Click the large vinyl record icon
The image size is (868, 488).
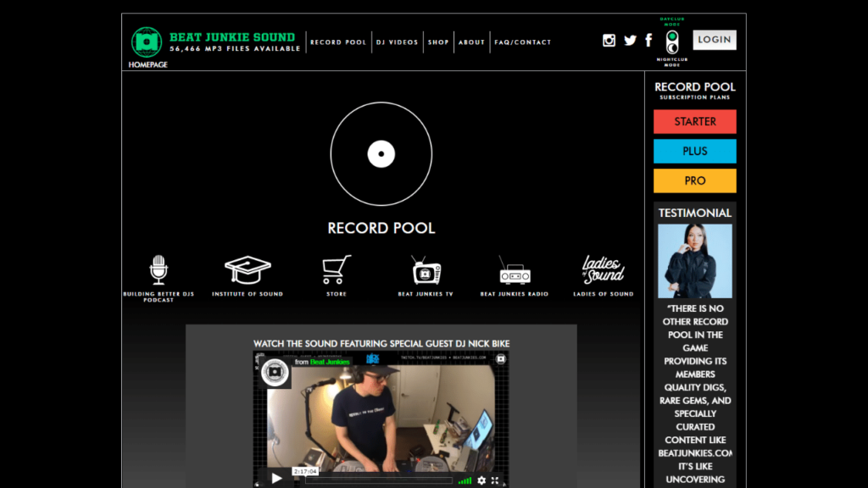pos(381,154)
